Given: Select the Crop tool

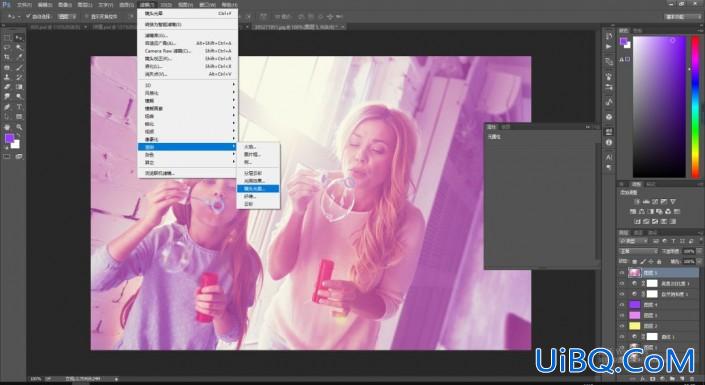Looking at the screenshot, I should point(7,58).
